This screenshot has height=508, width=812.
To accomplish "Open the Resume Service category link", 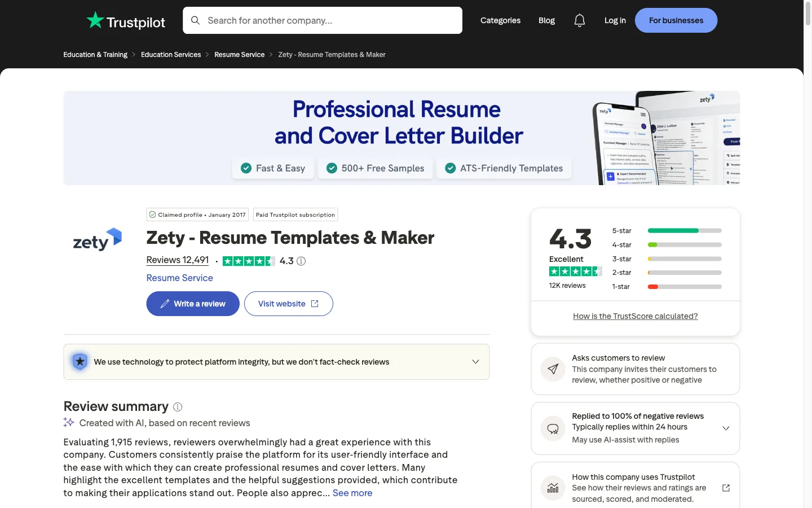I will pyautogui.click(x=179, y=278).
